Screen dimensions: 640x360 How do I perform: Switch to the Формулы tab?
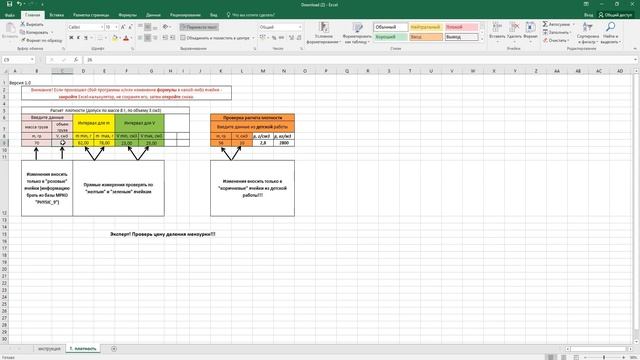(127, 15)
